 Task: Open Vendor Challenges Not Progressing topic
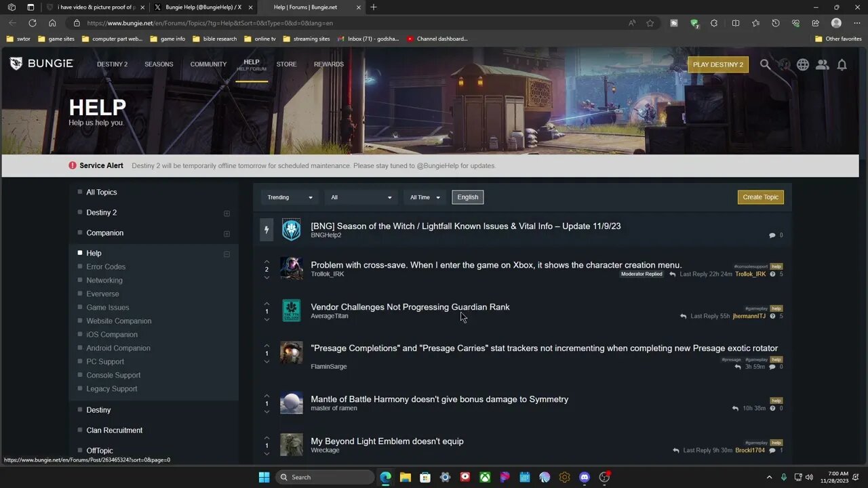410,307
